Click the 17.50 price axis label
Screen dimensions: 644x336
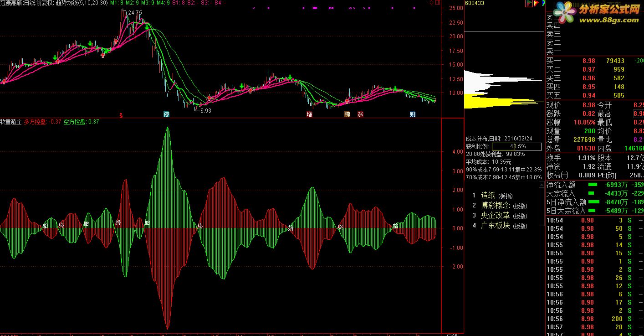click(456, 51)
